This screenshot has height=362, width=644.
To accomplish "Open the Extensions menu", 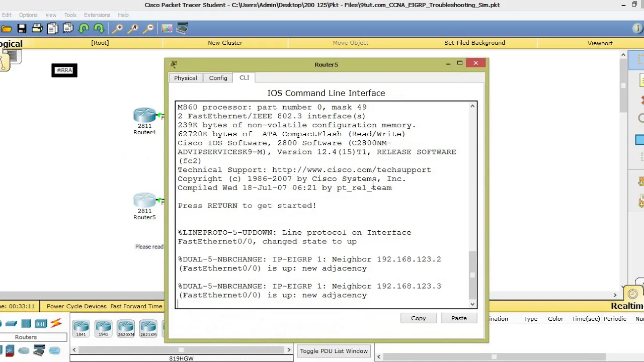I will point(97,15).
